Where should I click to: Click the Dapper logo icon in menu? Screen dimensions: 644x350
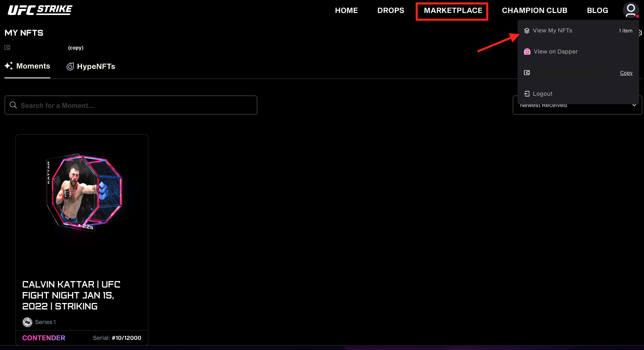527,52
